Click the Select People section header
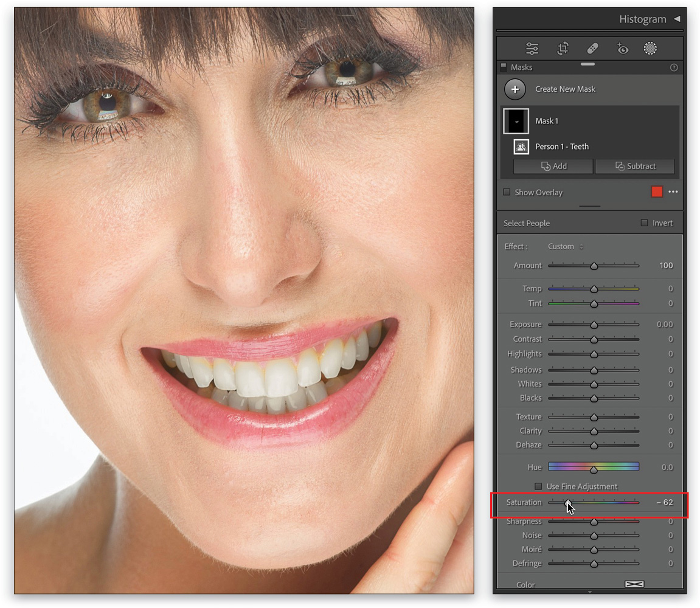Screen dimensions: 700x608 (x=527, y=223)
